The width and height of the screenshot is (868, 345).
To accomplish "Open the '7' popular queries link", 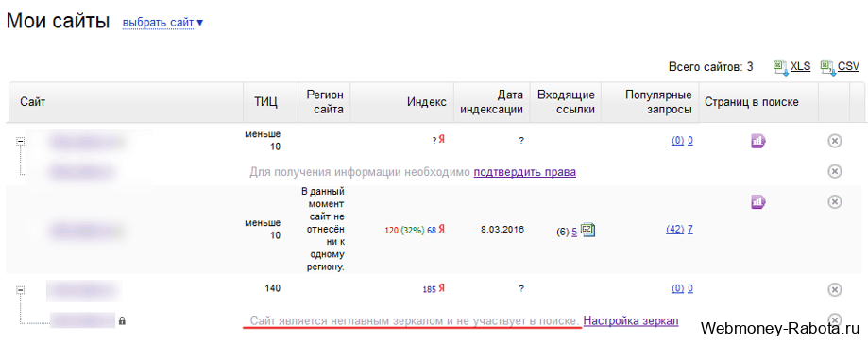I will point(690,230).
